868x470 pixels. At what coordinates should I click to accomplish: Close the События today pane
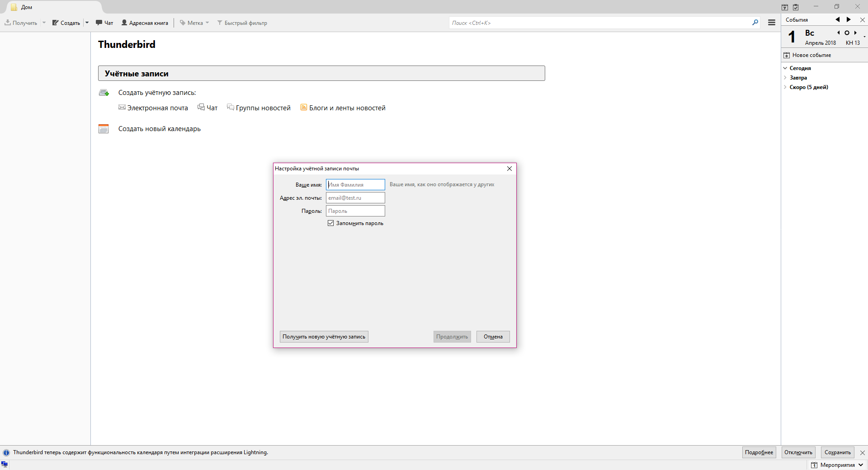[862, 20]
